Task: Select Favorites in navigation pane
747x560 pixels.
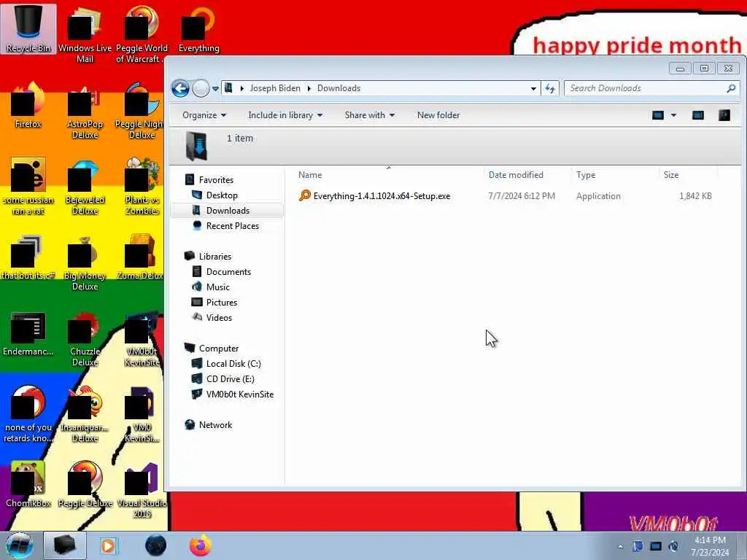Action: point(216,180)
